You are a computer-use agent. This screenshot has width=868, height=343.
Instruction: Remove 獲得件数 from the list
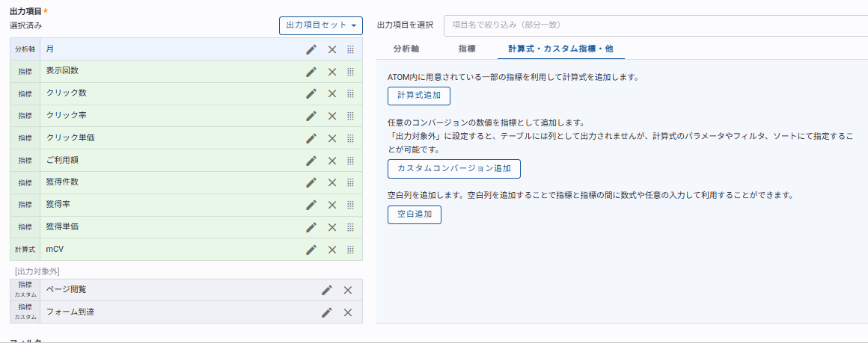tap(332, 183)
